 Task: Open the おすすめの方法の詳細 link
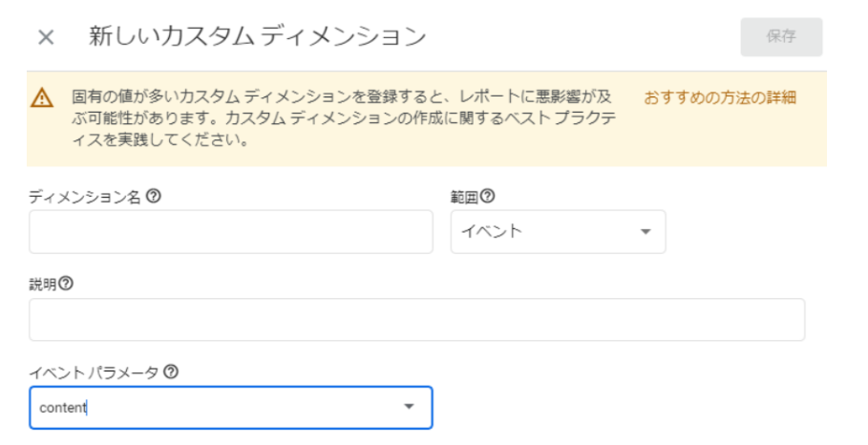coord(720,97)
